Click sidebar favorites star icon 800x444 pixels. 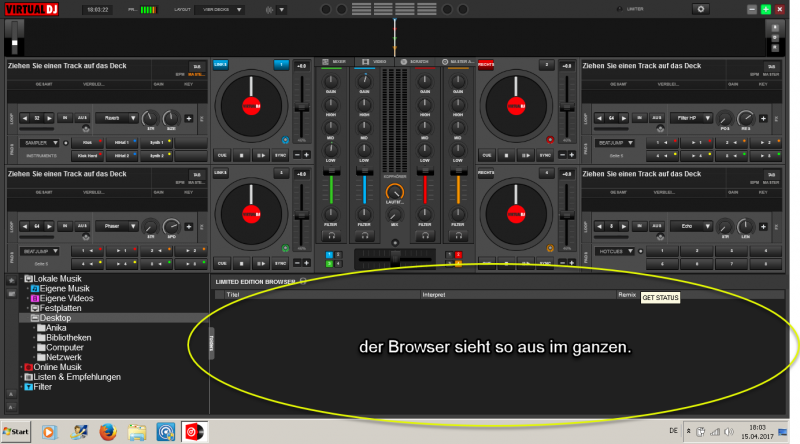click(11, 281)
